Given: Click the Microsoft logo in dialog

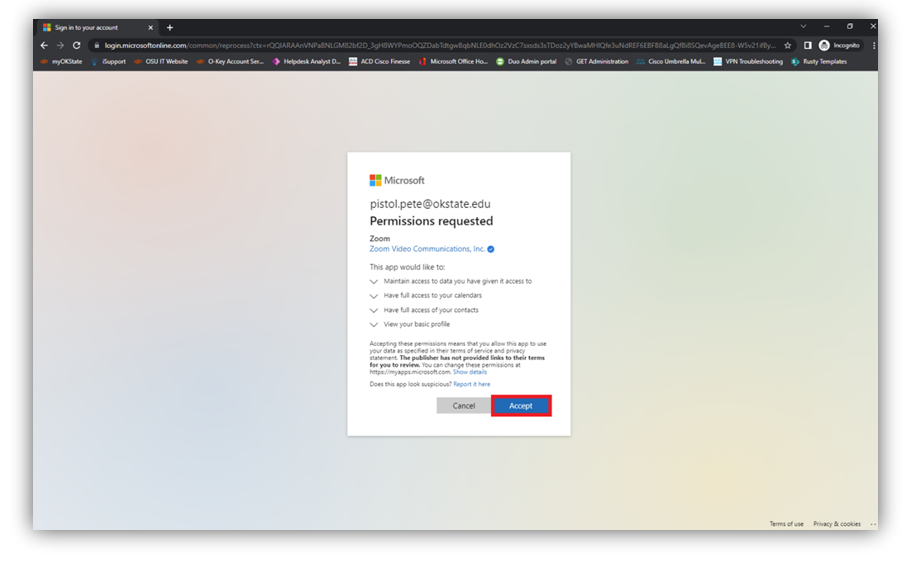Looking at the screenshot, I should click(x=397, y=180).
